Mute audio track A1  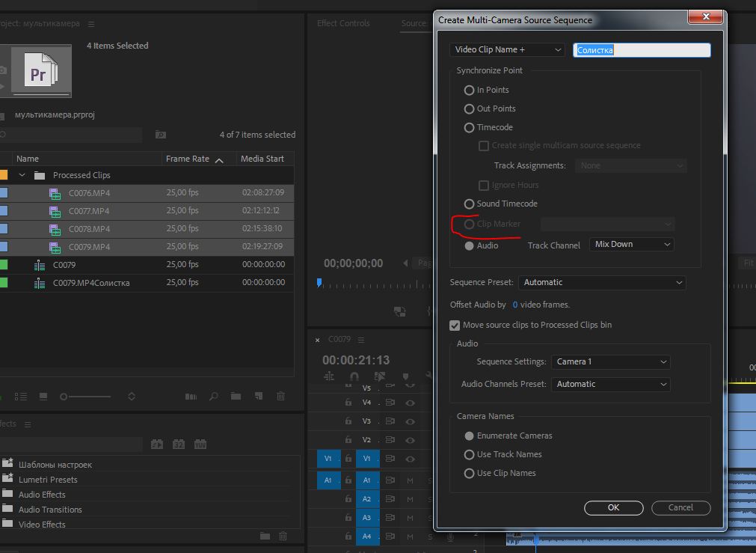click(410, 480)
